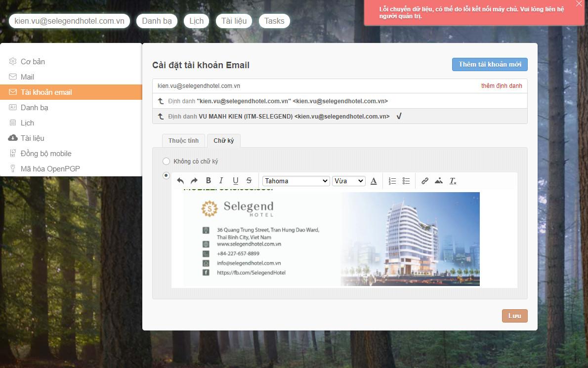588x368 pixels.
Task: Open the Đồng bộ mobile settings section
Action: coord(71,153)
